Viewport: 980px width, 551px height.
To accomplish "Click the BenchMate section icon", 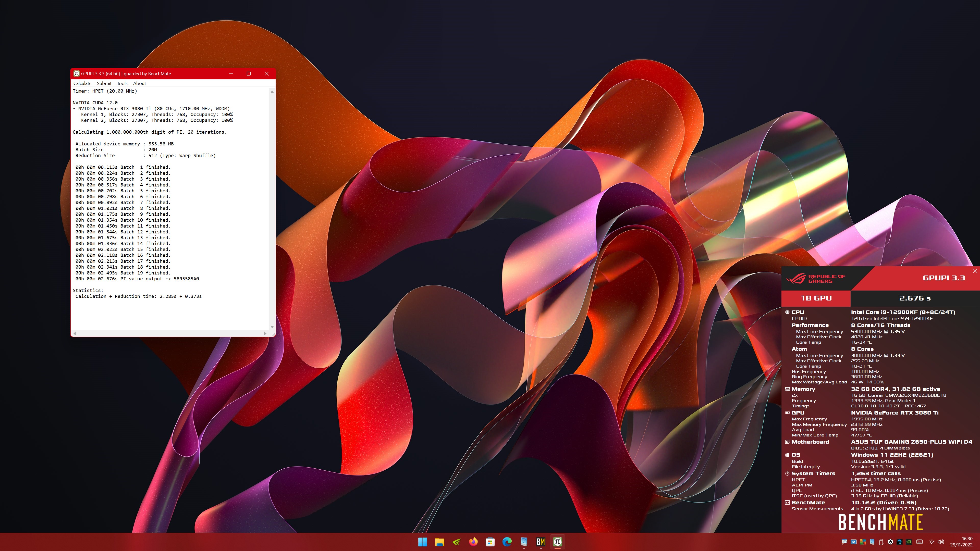I will pyautogui.click(x=787, y=502).
